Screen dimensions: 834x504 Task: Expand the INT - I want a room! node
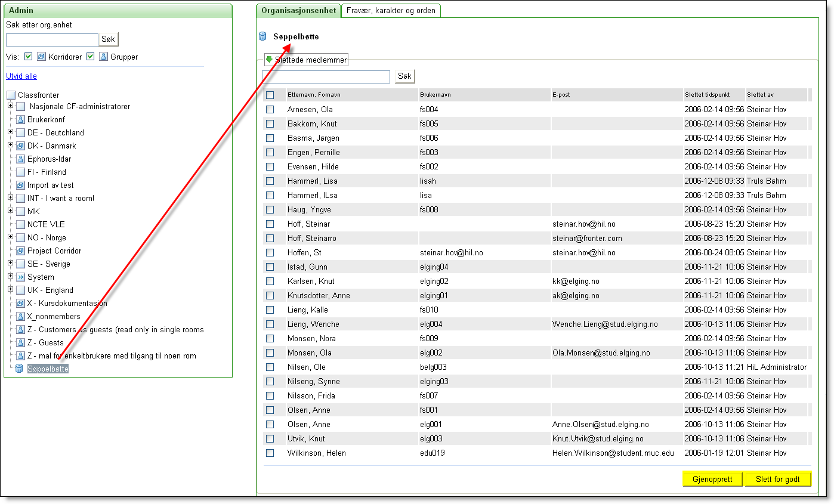tap(10, 197)
